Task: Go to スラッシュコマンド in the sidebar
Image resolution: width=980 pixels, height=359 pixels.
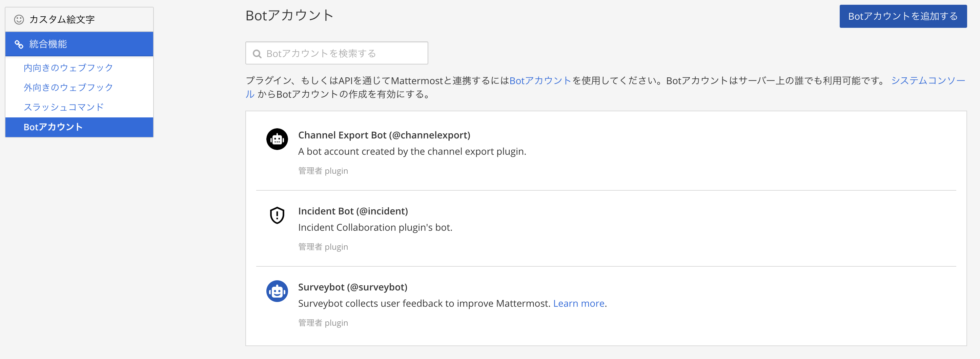Action: (x=64, y=108)
